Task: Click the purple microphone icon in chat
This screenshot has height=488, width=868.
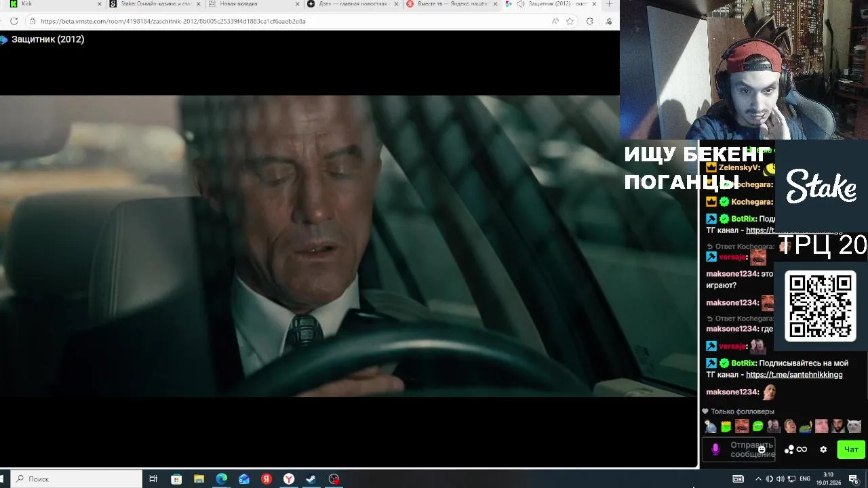Action: click(715, 449)
